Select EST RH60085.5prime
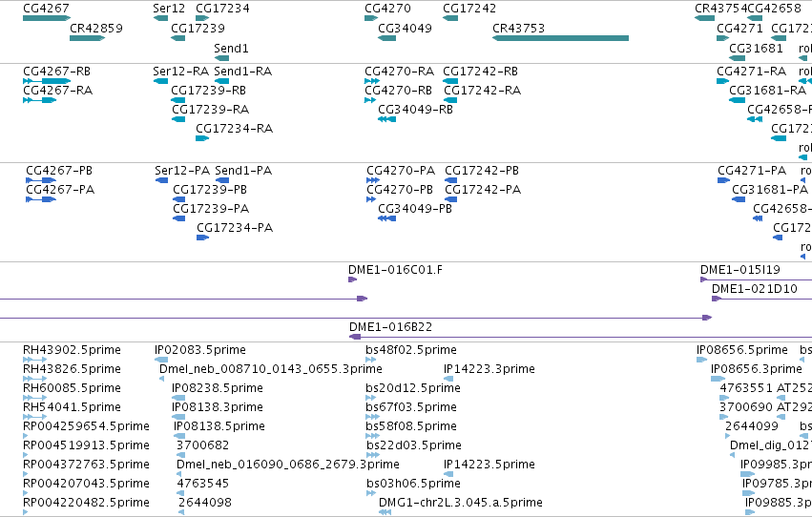This screenshot has width=812, height=517. pos(34,398)
